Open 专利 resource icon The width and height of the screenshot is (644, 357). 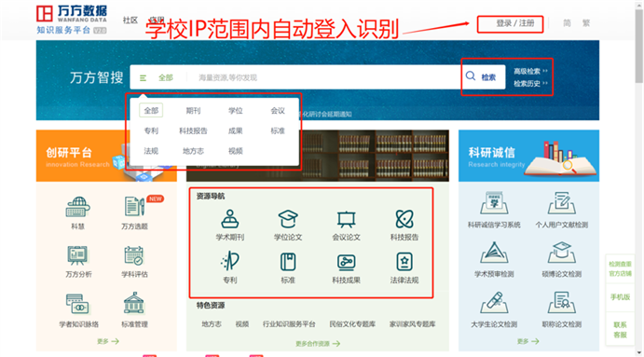[x=230, y=262]
